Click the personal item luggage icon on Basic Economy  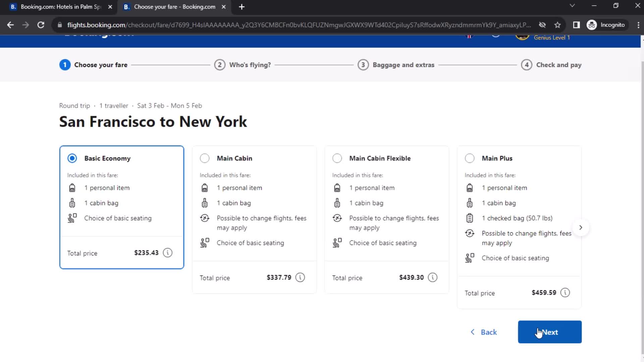(72, 187)
